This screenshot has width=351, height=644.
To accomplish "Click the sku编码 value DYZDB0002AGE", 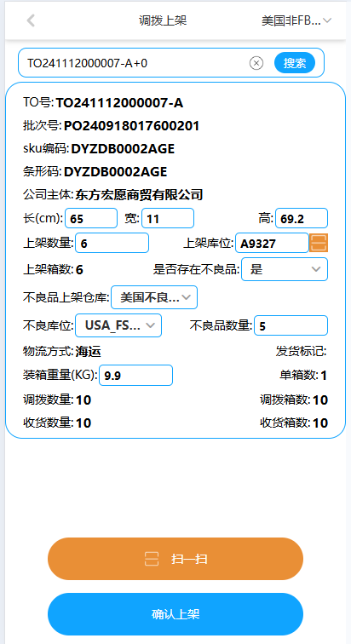I will pyautogui.click(x=124, y=149).
